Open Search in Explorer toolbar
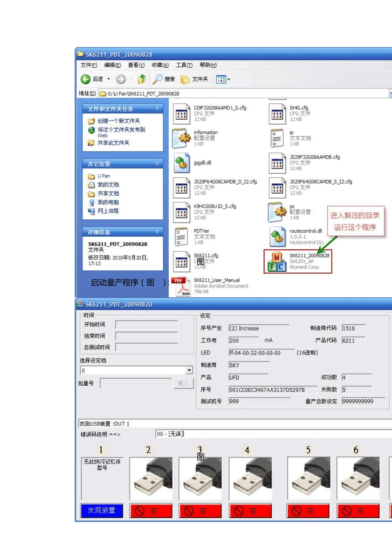392x555 pixels. pos(164,79)
